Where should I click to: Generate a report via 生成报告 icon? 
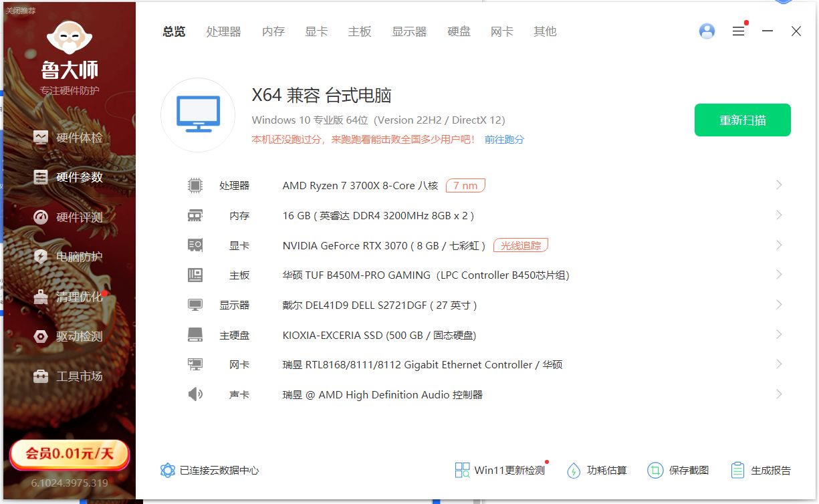(761, 470)
